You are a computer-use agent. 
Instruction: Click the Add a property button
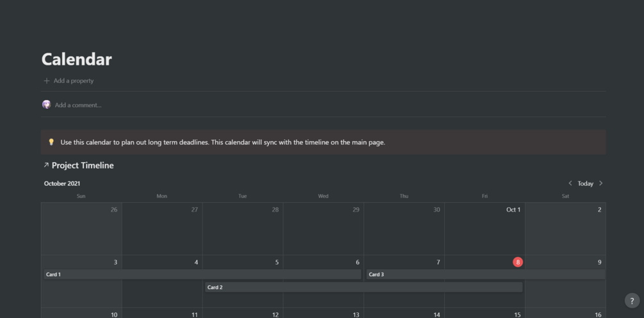(73, 81)
